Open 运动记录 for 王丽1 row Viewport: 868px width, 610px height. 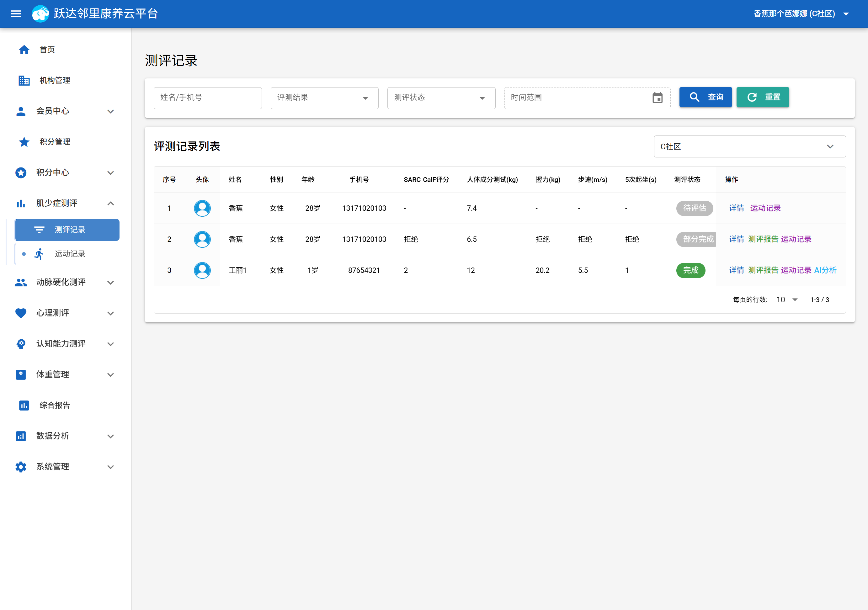point(796,270)
